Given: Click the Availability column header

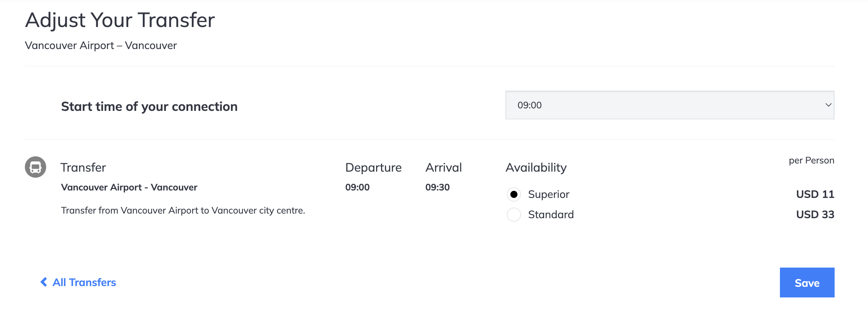Looking at the screenshot, I should pyautogui.click(x=536, y=167).
